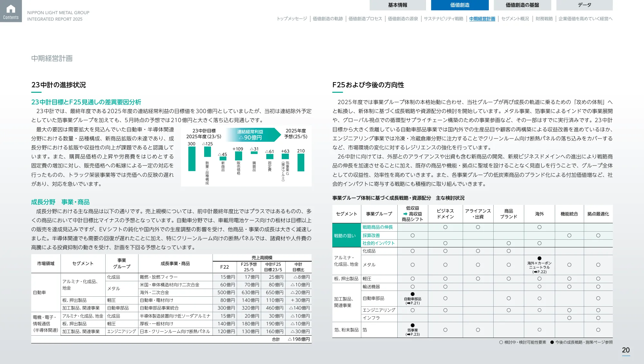Open the 基本情報 section tab
Viewport: 644px width, 364px height.
398,5
